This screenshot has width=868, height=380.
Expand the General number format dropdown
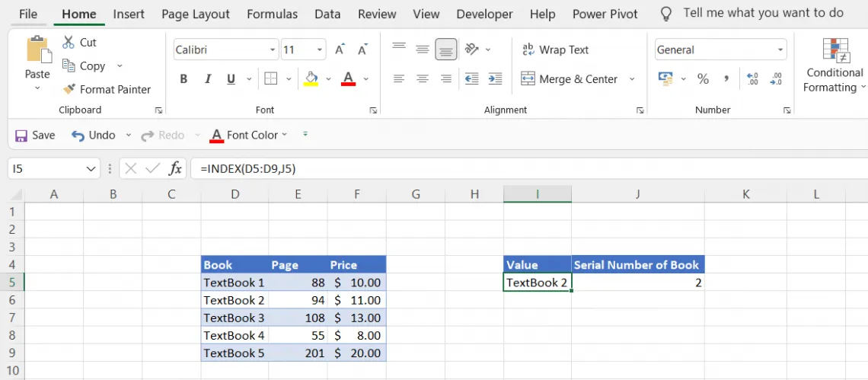click(x=780, y=50)
